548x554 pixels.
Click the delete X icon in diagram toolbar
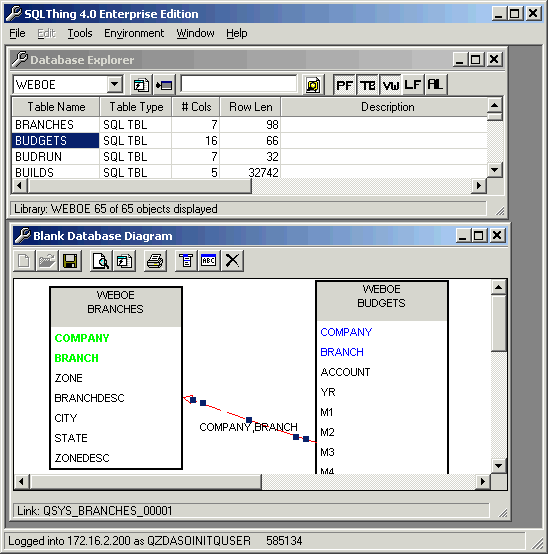232,261
